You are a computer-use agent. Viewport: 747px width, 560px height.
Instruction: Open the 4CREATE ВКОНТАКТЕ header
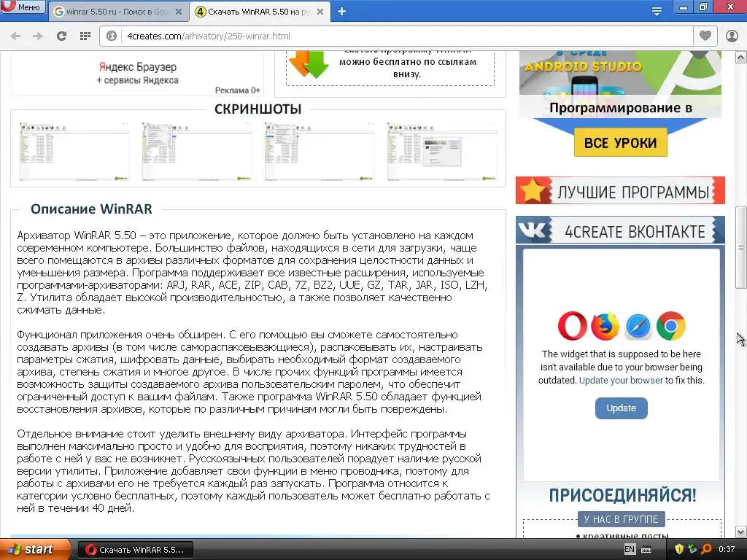click(x=620, y=230)
